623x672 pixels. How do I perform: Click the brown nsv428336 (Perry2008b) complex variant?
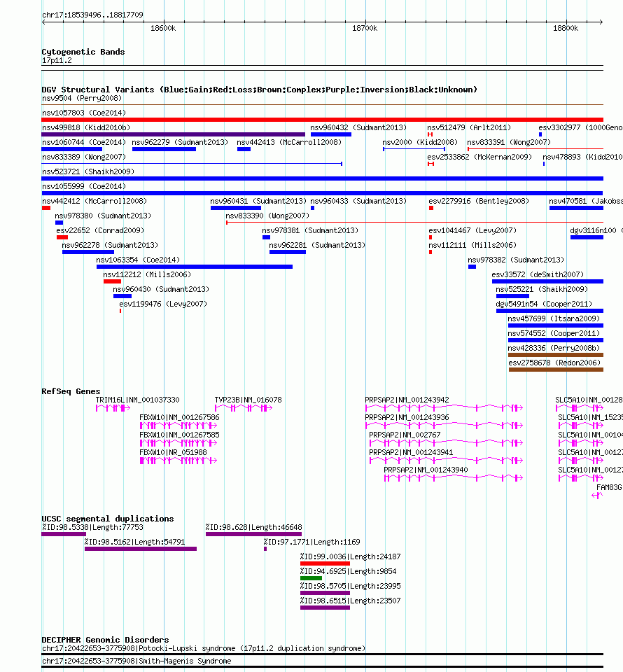[x=556, y=355]
